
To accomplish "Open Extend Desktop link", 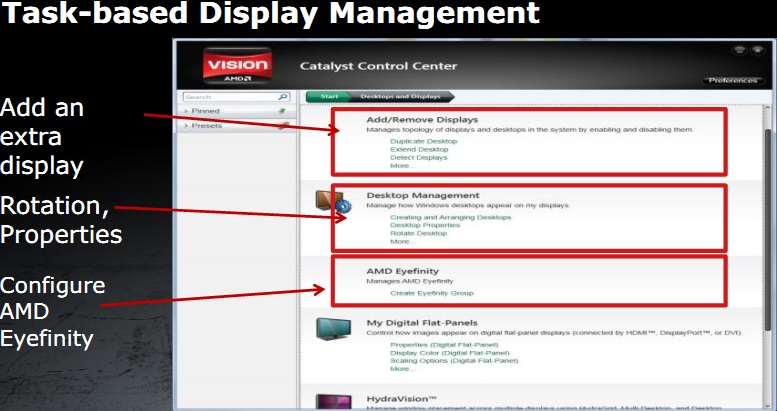I will (x=419, y=149).
